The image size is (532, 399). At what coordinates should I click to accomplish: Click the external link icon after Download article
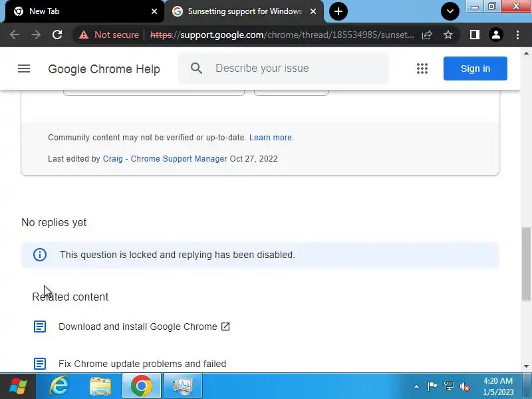(225, 327)
